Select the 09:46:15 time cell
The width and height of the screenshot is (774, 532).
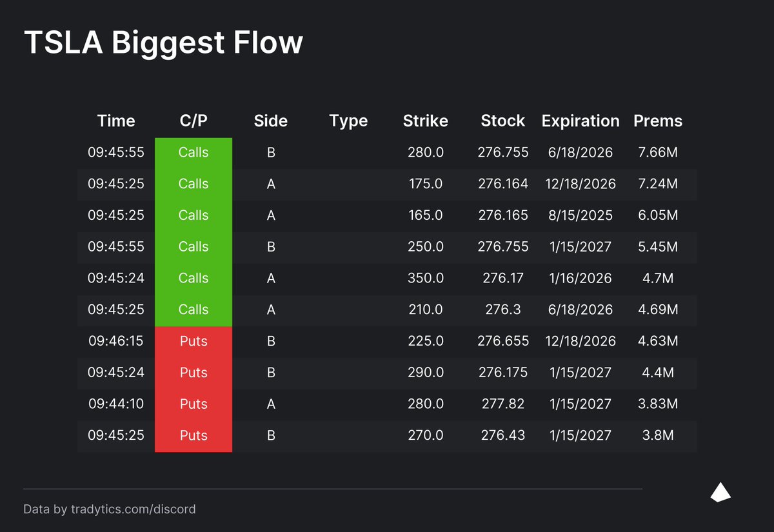tap(116, 341)
